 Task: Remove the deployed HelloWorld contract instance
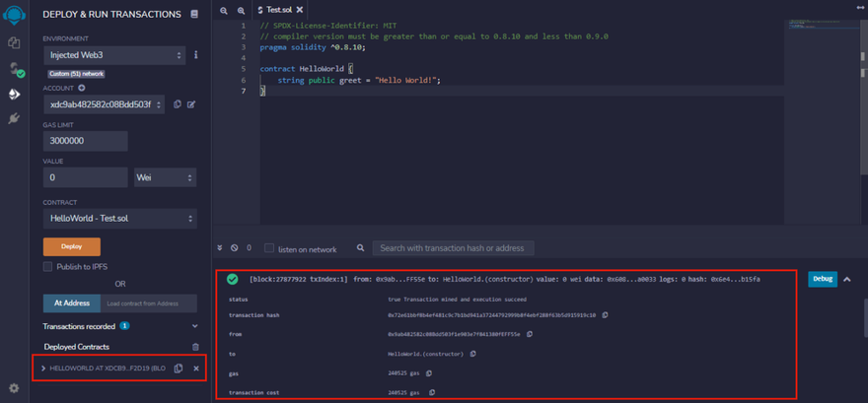[x=195, y=369]
